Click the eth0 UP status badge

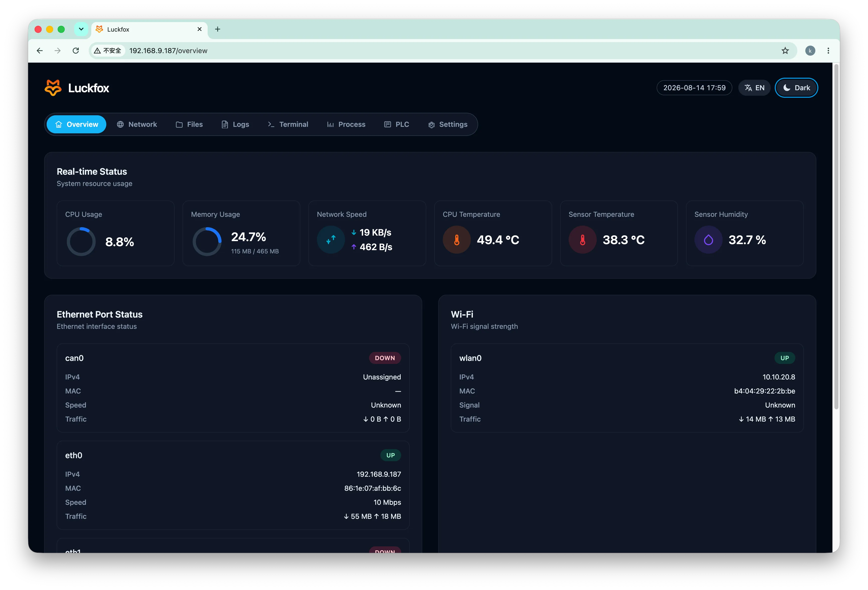[x=390, y=455]
